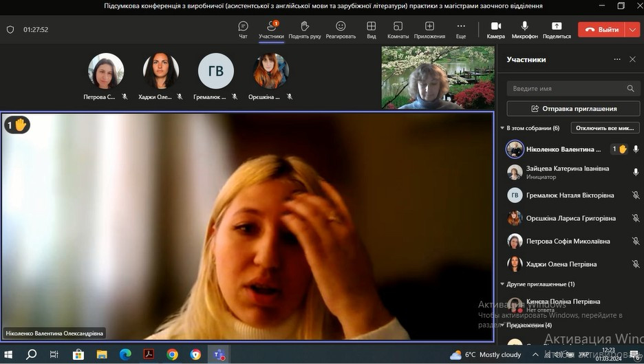
Task: Collapse the 'В этом собрании (6)' section
Action: point(502,128)
